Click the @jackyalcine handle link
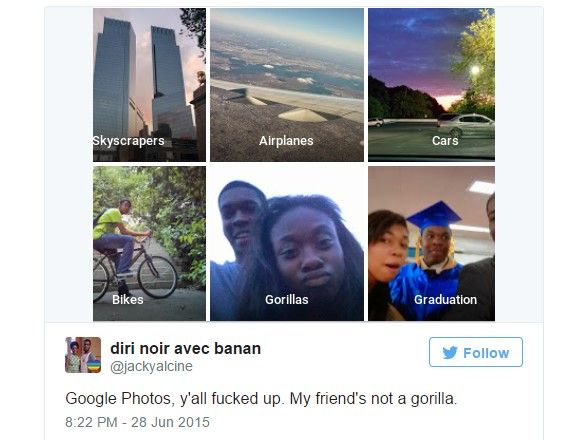This screenshot has height=440, width=582. pyautogui.click(x=151, y=366)
